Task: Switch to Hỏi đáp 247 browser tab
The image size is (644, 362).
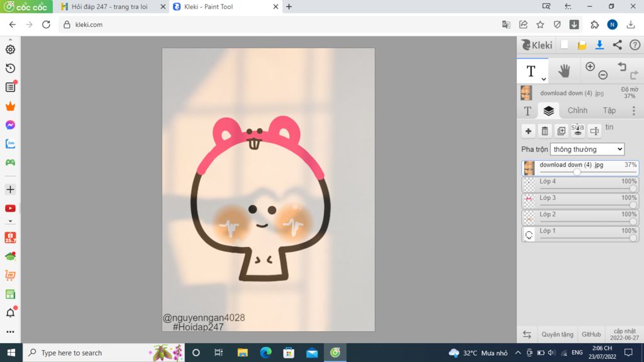Action: pyautogui.click(x=109, y=6)
